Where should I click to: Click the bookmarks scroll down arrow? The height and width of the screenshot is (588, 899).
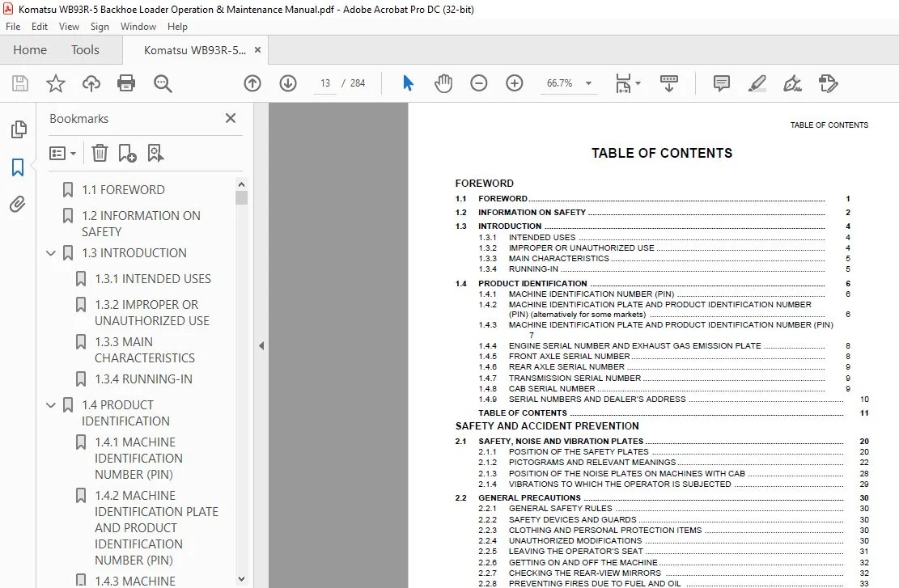click(x=241, y=579)
